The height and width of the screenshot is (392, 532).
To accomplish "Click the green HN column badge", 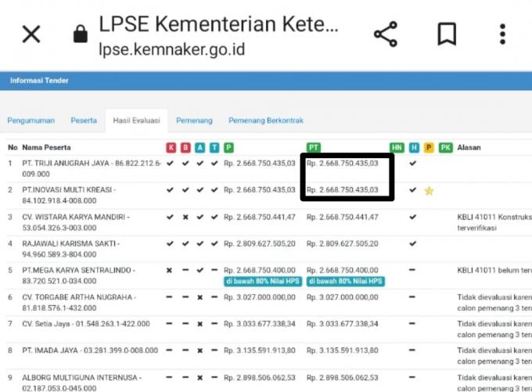I will tap(397, 147).
